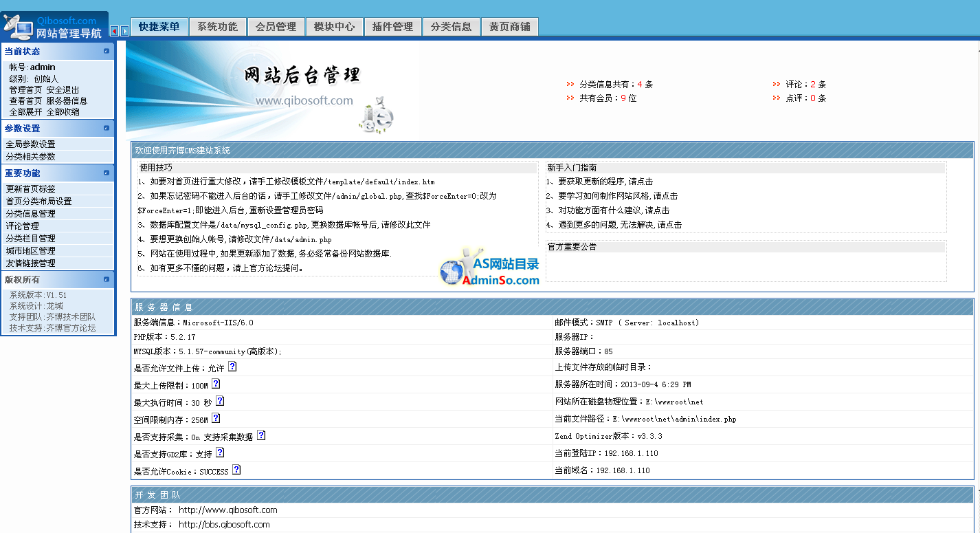Click the http://bbs.qibosoft.com support link
980x533 pixels.
coord(224,524)
